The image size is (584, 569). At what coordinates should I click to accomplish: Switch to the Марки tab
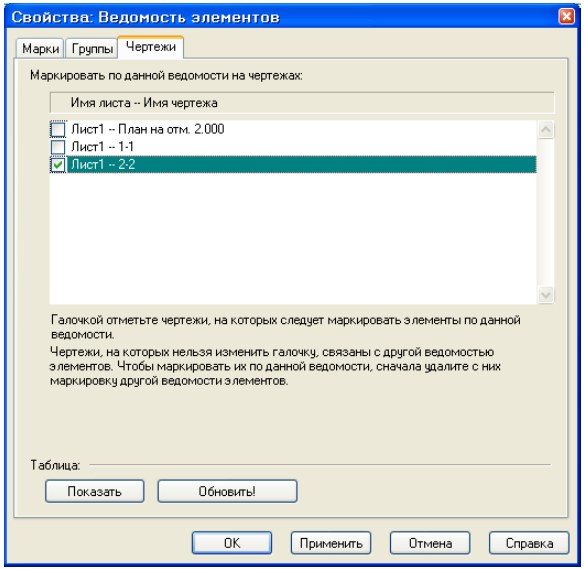tap(40, 48)
